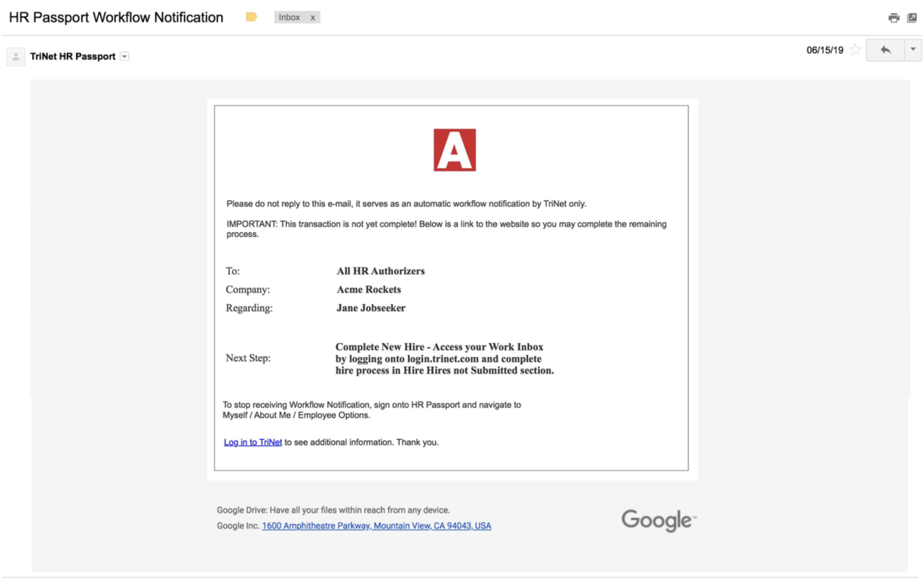Click the Regarding: label
The width and height of the screenshot is (924, 580).
[249, 308]
